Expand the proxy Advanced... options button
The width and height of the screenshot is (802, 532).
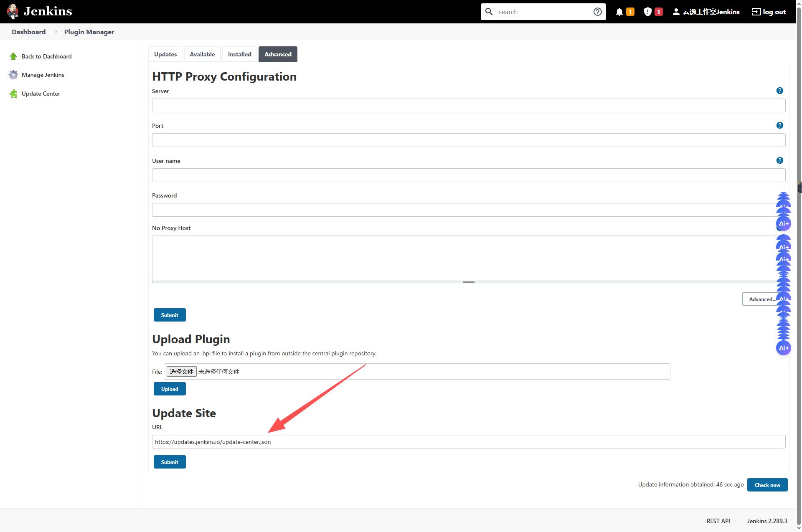click(x=762, y=299)
